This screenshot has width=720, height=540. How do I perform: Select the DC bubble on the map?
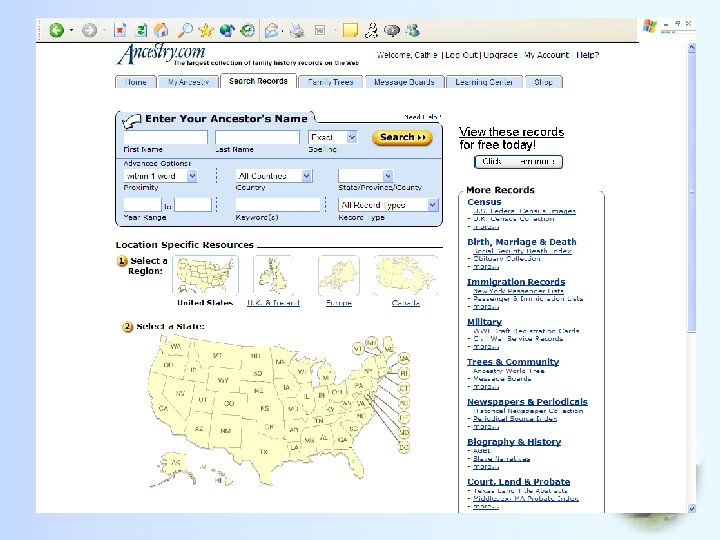tap(404, 447)
